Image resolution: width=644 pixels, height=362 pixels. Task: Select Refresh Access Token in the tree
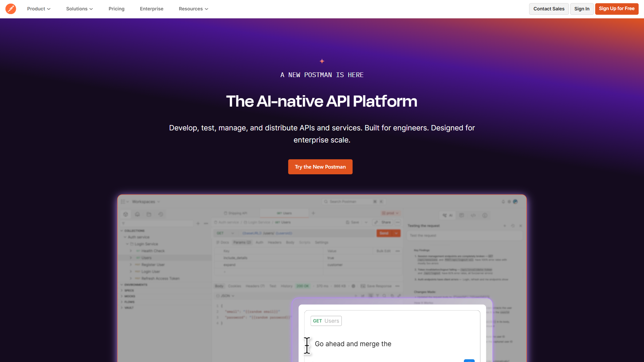[160, 279]
